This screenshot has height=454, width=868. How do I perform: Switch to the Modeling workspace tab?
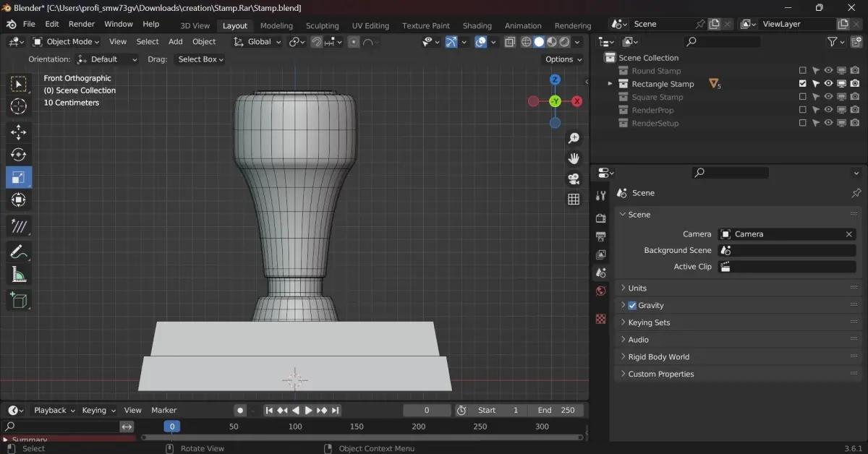coord(276,25)
